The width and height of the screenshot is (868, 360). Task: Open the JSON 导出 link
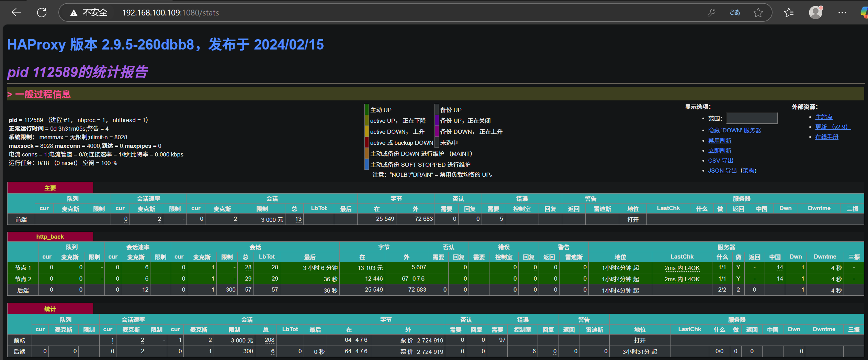point(722,171)
